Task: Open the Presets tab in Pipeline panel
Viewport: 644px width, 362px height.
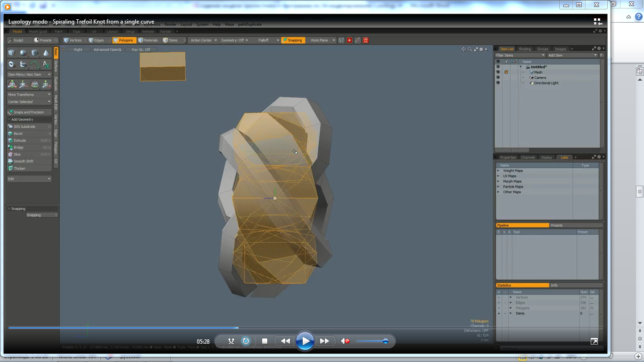Action: click(x=557, y=225)
